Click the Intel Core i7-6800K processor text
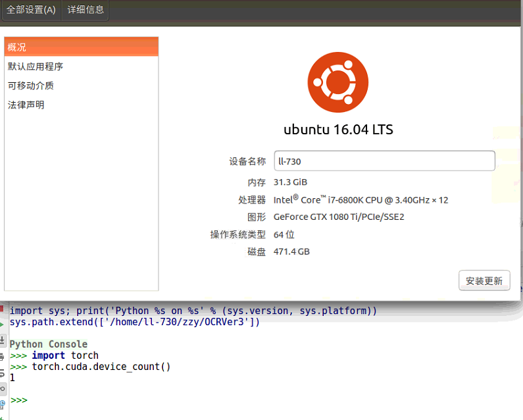523x420 pixels. coord(361,199)
